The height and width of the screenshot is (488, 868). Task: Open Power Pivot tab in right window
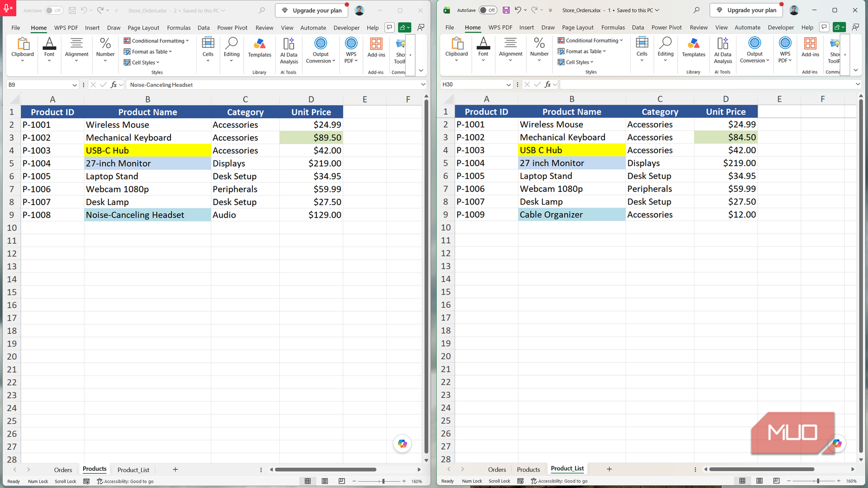[x=667, y=27]
